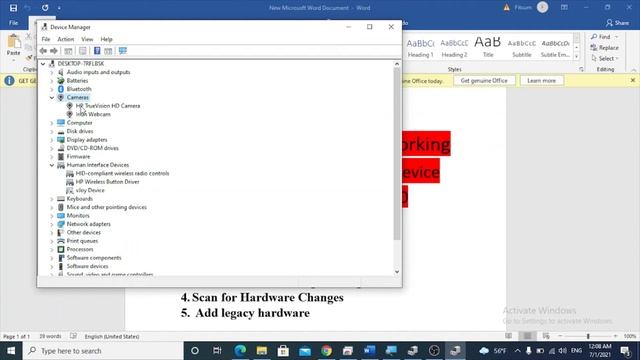Click the monitor scan icon in Device Manager toolbar
This screenshot has height=360, width=640.
point(123,51)
